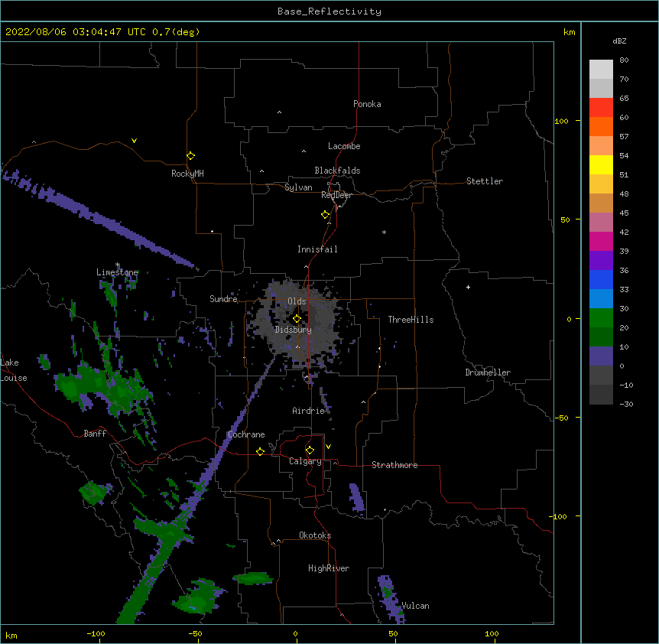Pick the light gray swatch below 80
The width and height of the screenshot is (659, 644).
click(601, 69)
